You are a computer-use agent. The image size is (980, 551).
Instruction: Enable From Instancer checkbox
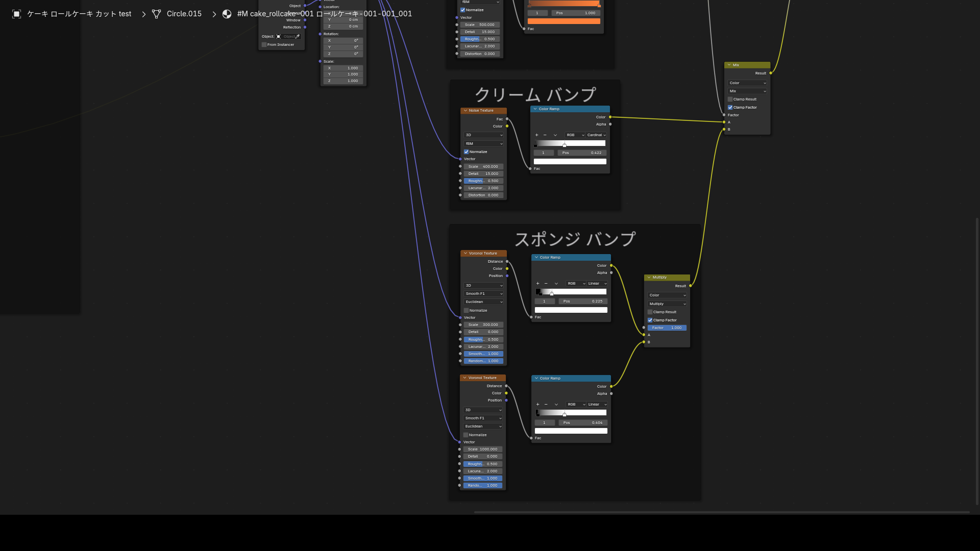point(264,45)
